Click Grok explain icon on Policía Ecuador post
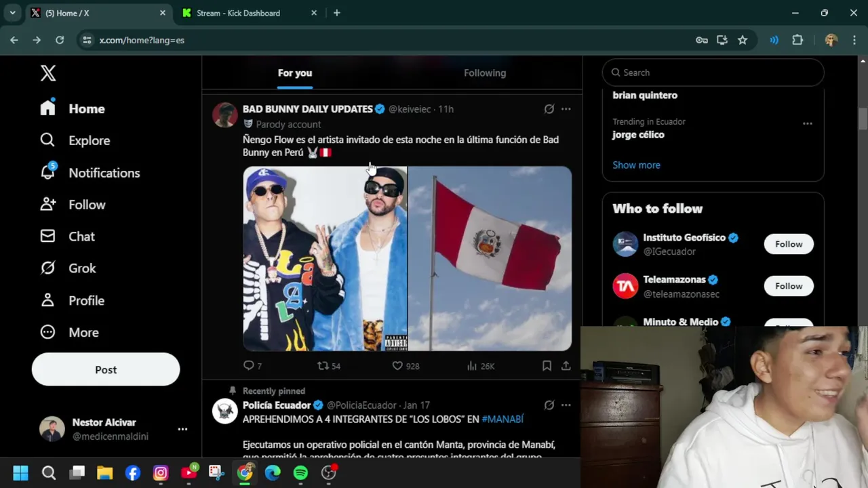Image resolution: width=868 pixels, height=488 pixels. 549,405
